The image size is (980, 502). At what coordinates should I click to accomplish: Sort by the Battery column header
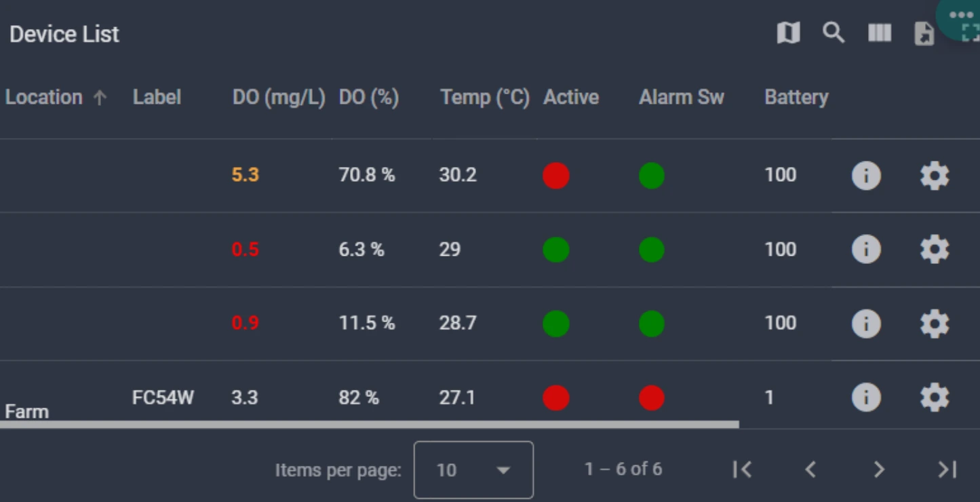pyautogui.click(x=796, y=97)
